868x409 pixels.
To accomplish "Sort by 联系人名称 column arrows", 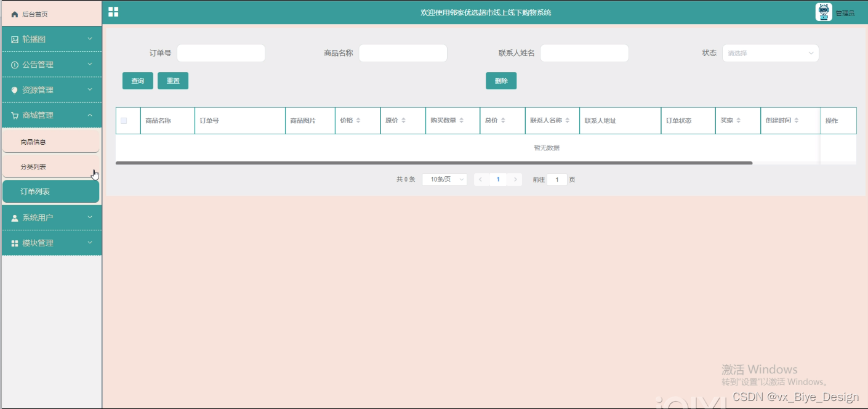I will pos(568,121).
